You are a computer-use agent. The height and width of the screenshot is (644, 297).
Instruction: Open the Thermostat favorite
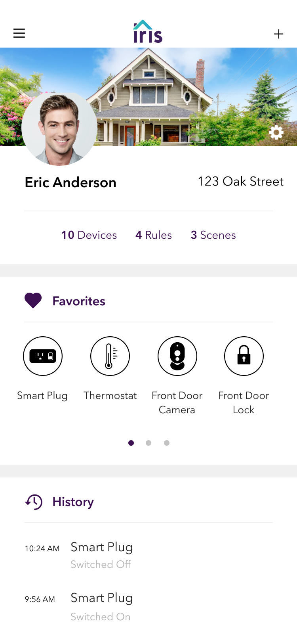click(x=110, y=356)
